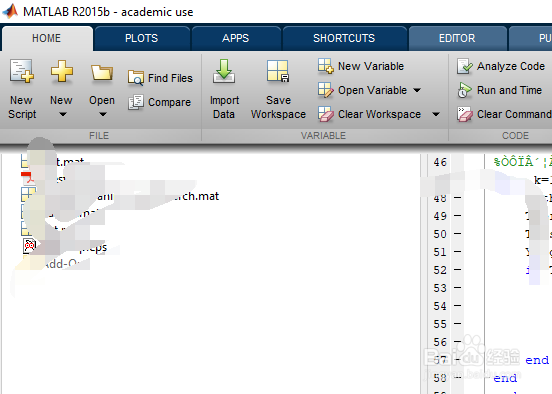Switch to the HOME tab
Screen dimensions: 552x394
[x=47, y=38]
